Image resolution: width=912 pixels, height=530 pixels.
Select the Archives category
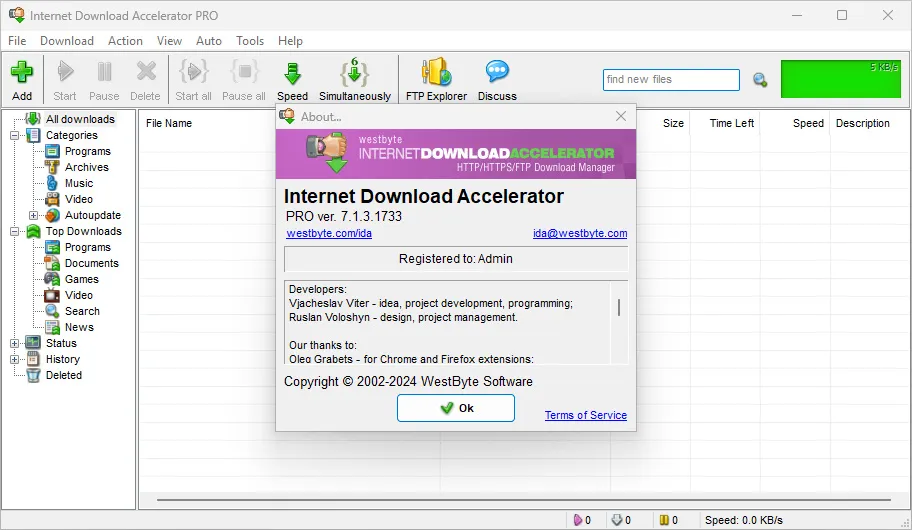87,167
